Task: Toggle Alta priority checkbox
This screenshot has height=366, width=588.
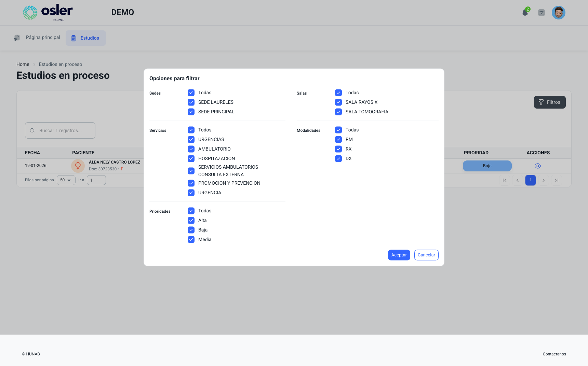Action: 191,220
